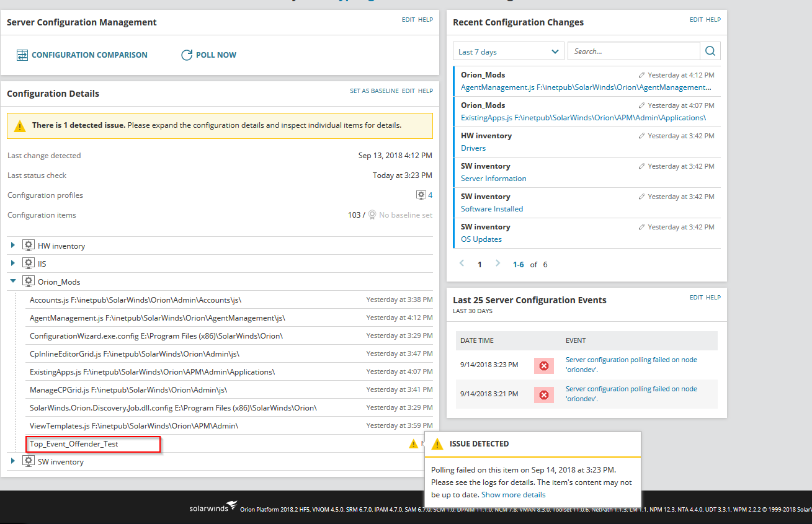Click POLL NOW label
Viewport: 812px width, 524px height.
pos(216,55)
